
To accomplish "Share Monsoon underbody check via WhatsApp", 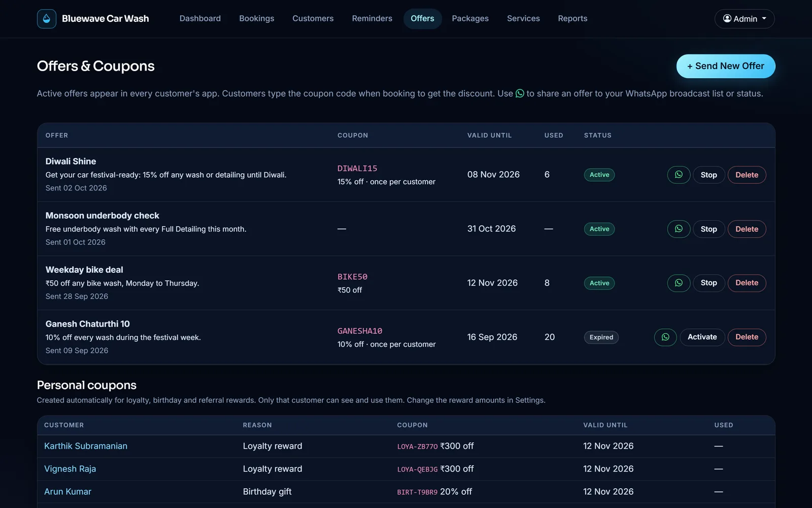I will 679,229.
